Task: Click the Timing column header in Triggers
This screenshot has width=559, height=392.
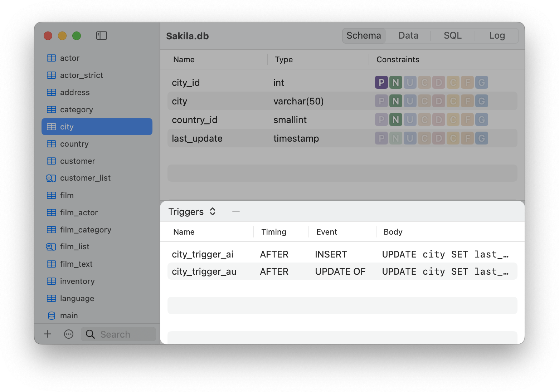Action: tap(274, 232)
